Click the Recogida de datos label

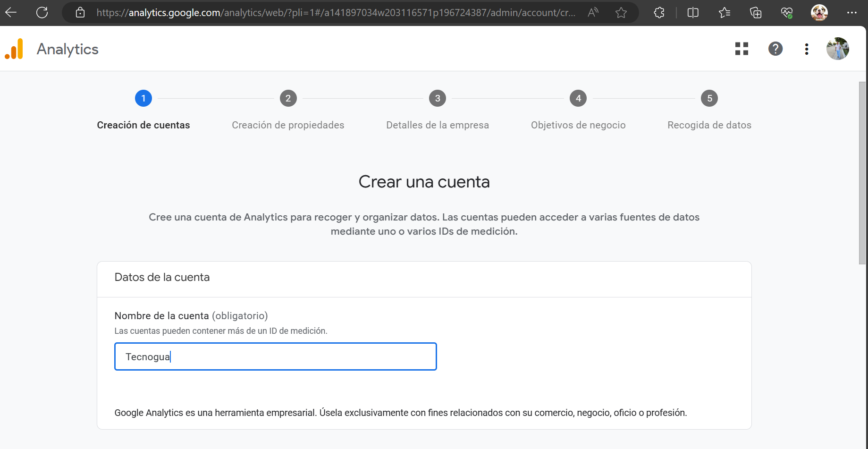tap(709, 125)
